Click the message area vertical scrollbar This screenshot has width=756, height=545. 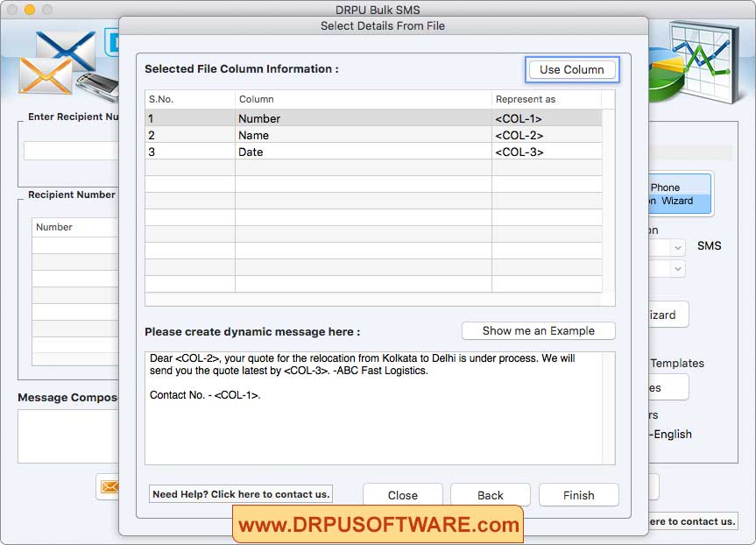point(609,408)
